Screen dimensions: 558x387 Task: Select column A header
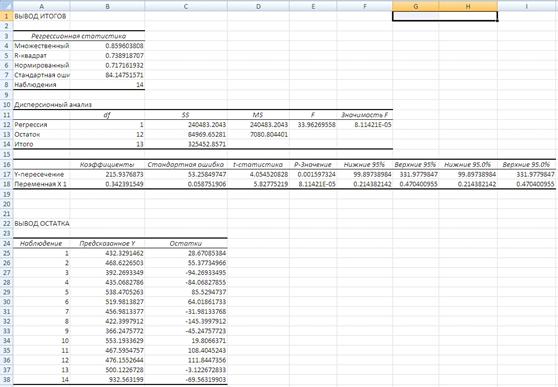pyautogui.click(x=42, y=6)
